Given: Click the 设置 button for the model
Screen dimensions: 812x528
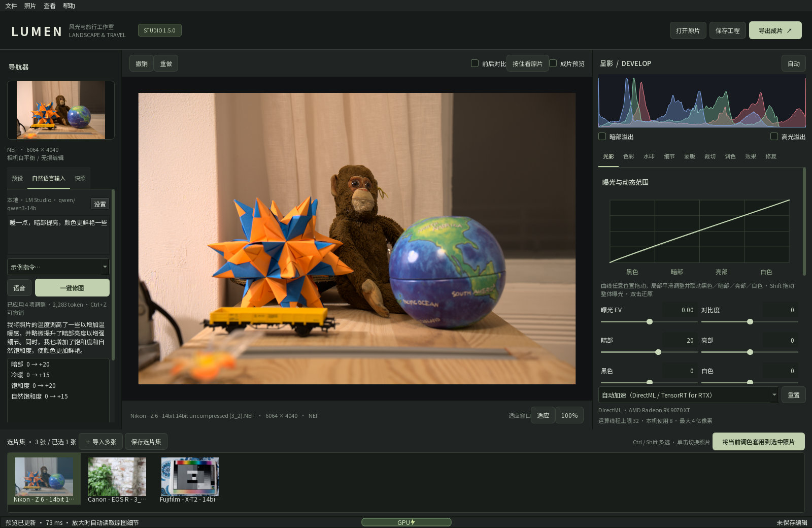Looking at the screenshot, I should [x=100, y=204].
